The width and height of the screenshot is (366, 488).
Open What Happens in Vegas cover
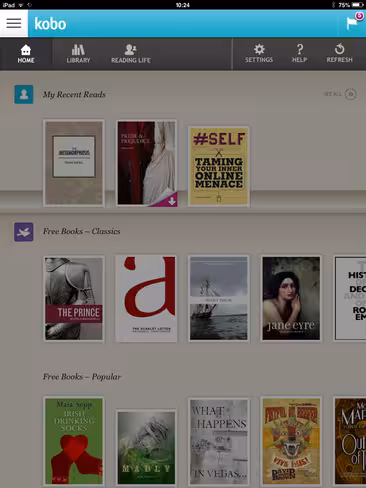tap(219, 442)
